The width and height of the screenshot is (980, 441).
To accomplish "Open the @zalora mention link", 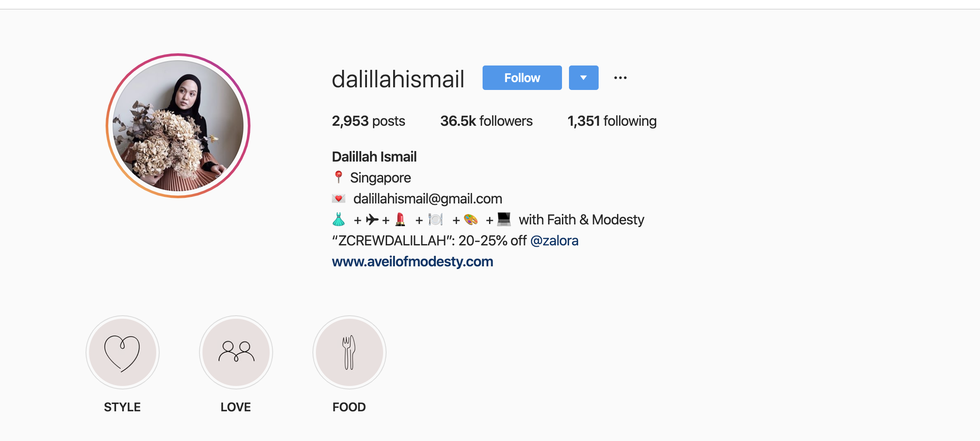I will pyautogui.click(x=554, y=241).
